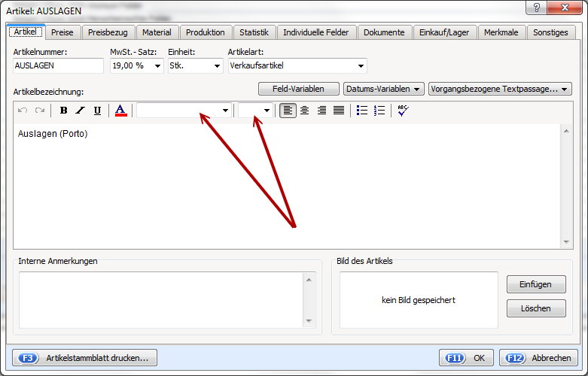Click into the Artikelnummer field
This screenshot has height=376, width=588.
point(58,65)
